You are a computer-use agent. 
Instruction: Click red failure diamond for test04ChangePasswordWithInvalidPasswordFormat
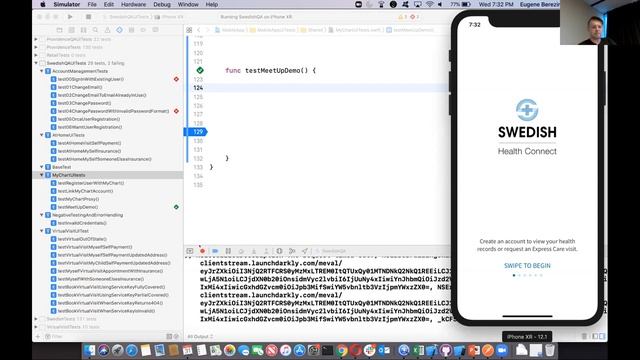[x=176, y=111]
